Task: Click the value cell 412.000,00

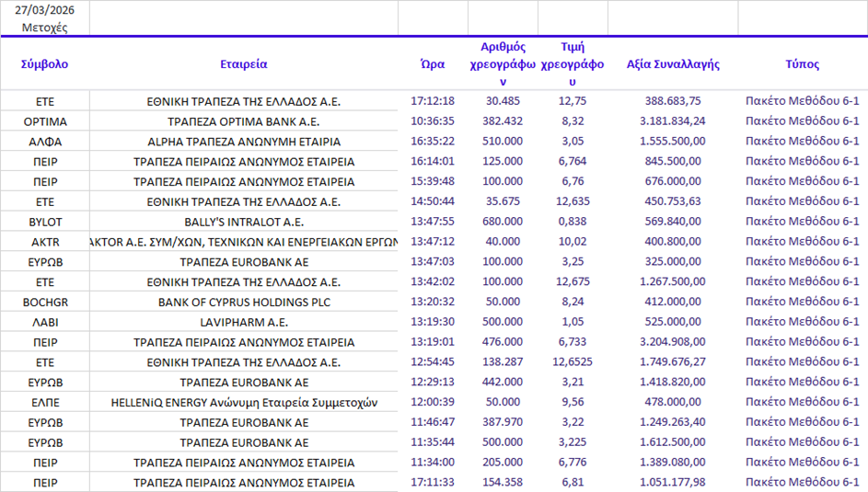Action: pos(673,302)
